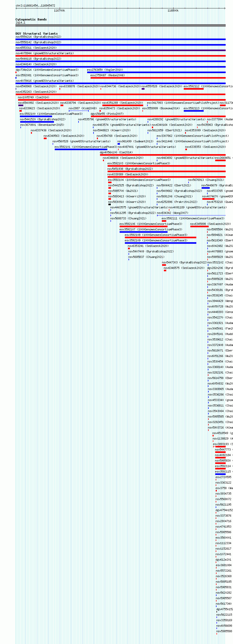Screen dimensions: 233x644
Task: Open variant nsv5444118 (ByrskaBishop2022)
Action: [38, 59]
